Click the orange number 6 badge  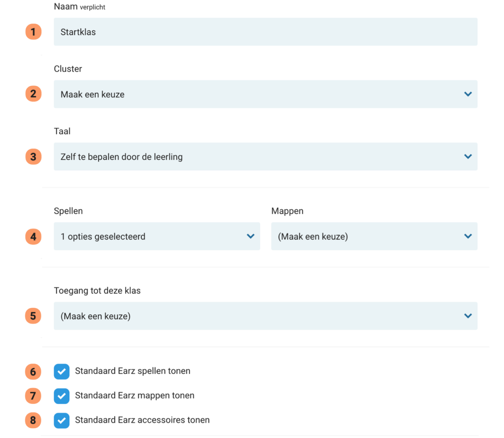(33, 372)
